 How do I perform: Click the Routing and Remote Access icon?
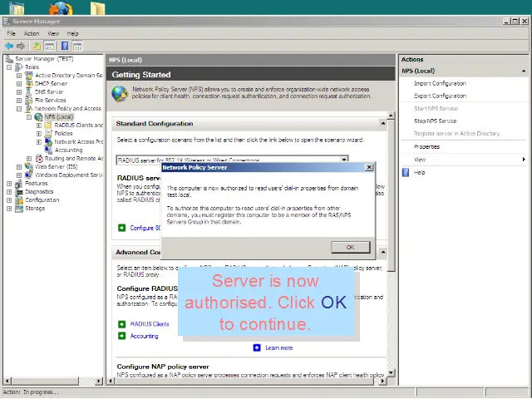[x=39, y=159]
